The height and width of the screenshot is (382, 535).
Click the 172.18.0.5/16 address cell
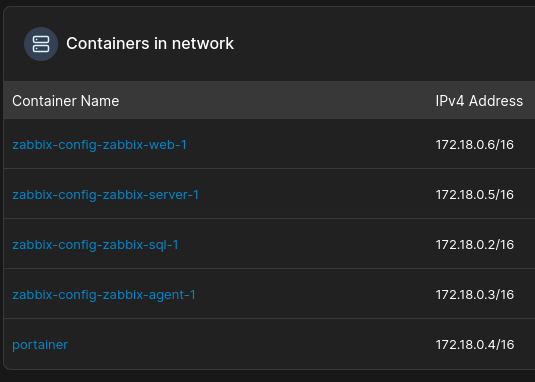(475, 195)
